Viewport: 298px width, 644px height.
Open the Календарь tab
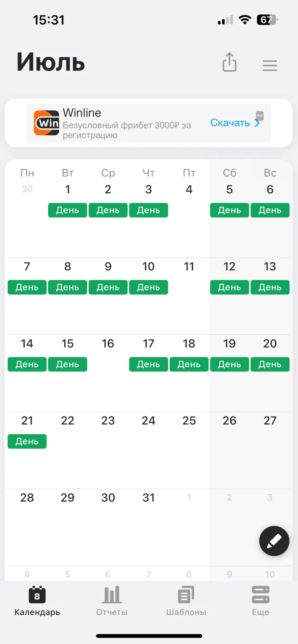pos(37,601)
